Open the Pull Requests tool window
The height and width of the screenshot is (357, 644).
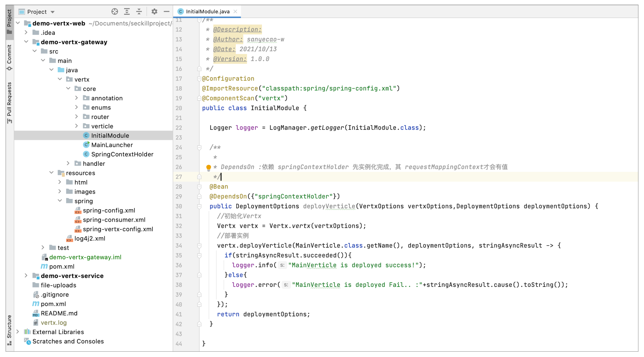point(9,102)
